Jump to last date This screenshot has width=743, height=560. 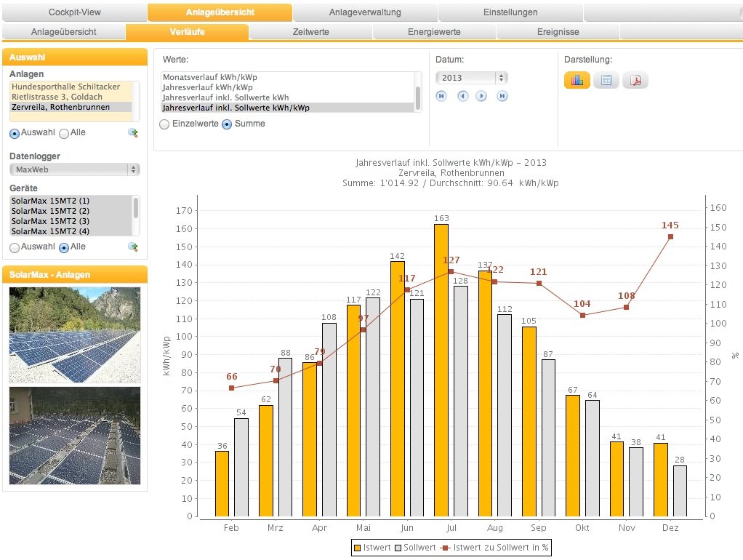(x=502, y=96)
